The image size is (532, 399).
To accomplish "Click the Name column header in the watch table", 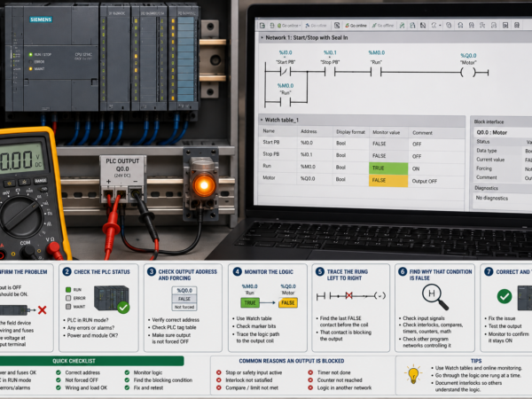I will [x=269, y=131].
